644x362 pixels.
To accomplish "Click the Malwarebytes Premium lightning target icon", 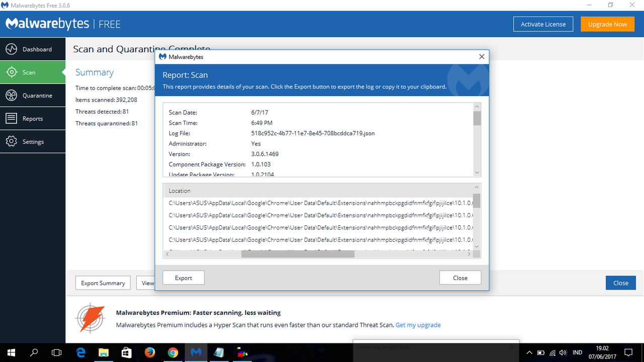I will (90, 319).
